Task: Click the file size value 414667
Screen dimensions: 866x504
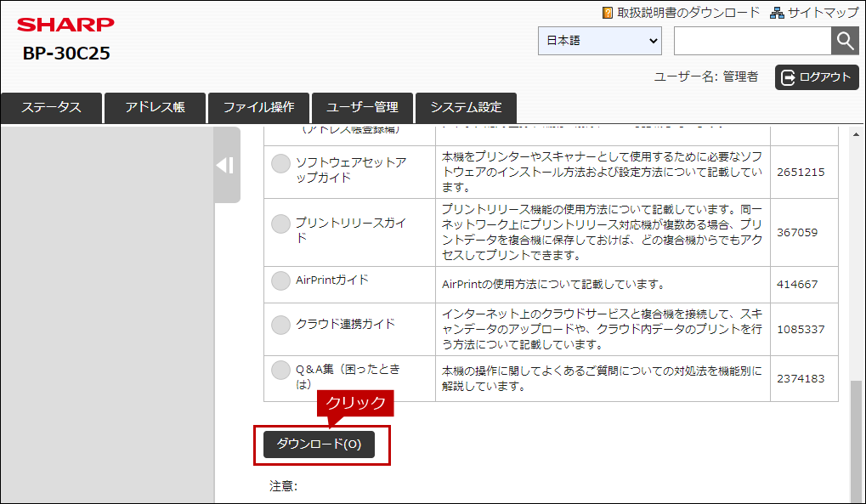Action: click(797, 285)
